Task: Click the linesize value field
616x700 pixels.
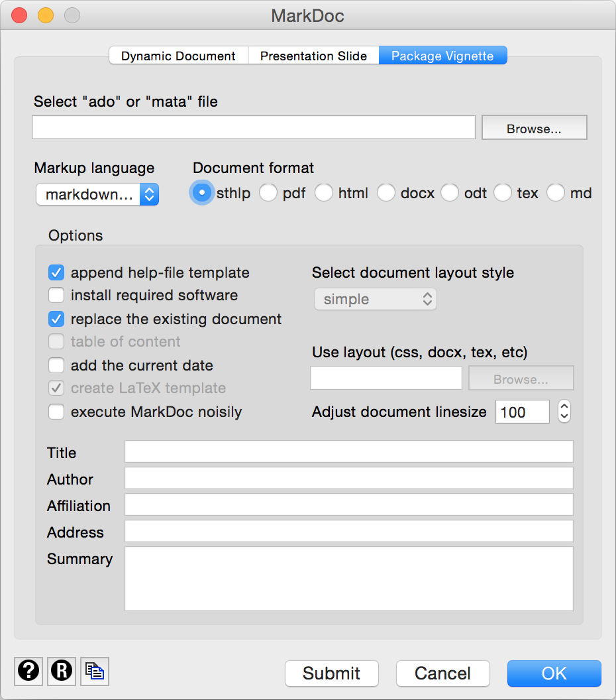Action: (523, 412)
